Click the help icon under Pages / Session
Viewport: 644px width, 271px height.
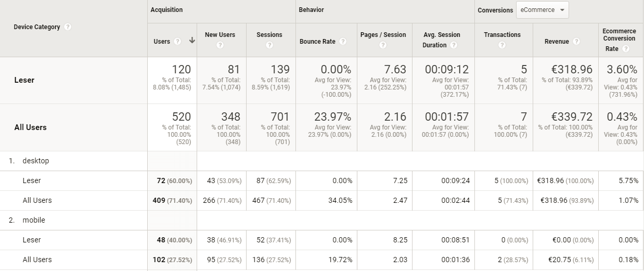click(383, 45)
